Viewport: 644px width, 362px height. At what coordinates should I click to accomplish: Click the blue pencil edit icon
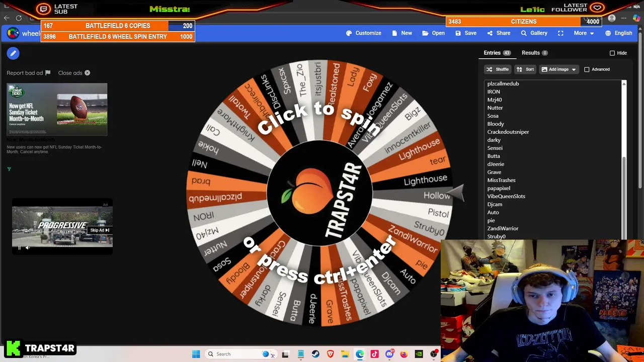pos(13,53)
